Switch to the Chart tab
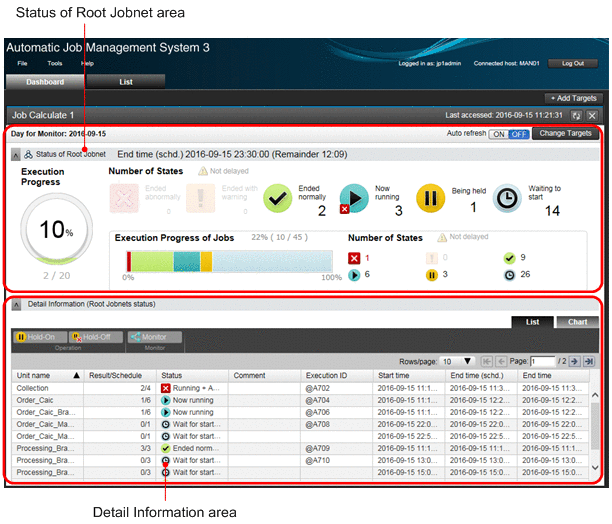This screenshot has height=524, width=612. 576,323
